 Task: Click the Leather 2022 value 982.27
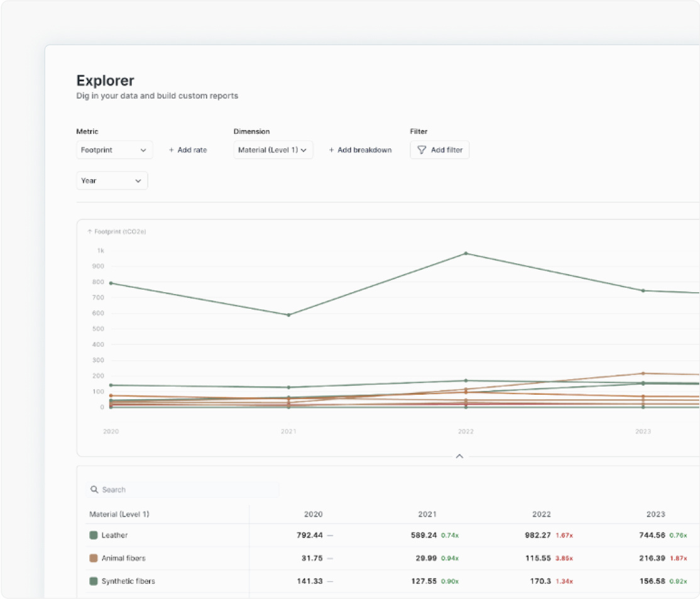click(x=538, y=535)
